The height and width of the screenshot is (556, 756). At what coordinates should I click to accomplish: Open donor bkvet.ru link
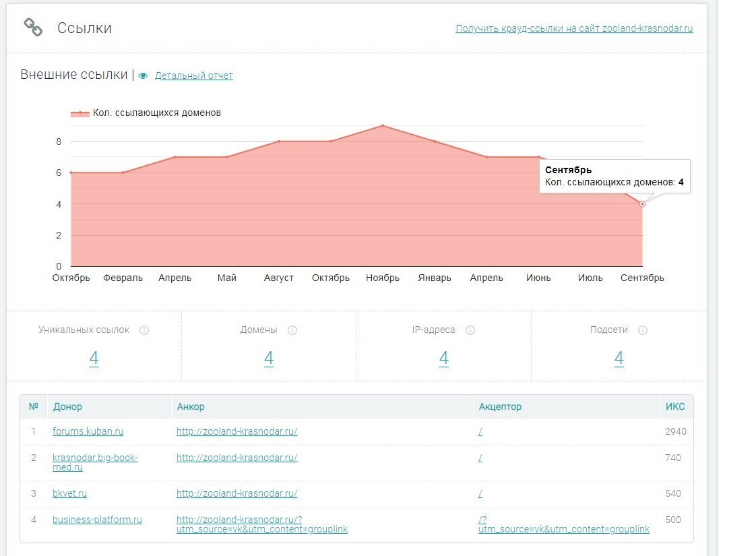(x=70, y=494)
